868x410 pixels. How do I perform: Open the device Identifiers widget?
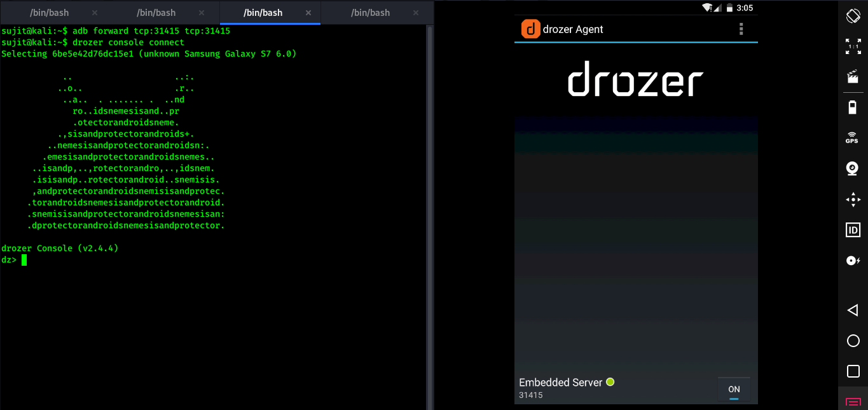click(853, 229)
